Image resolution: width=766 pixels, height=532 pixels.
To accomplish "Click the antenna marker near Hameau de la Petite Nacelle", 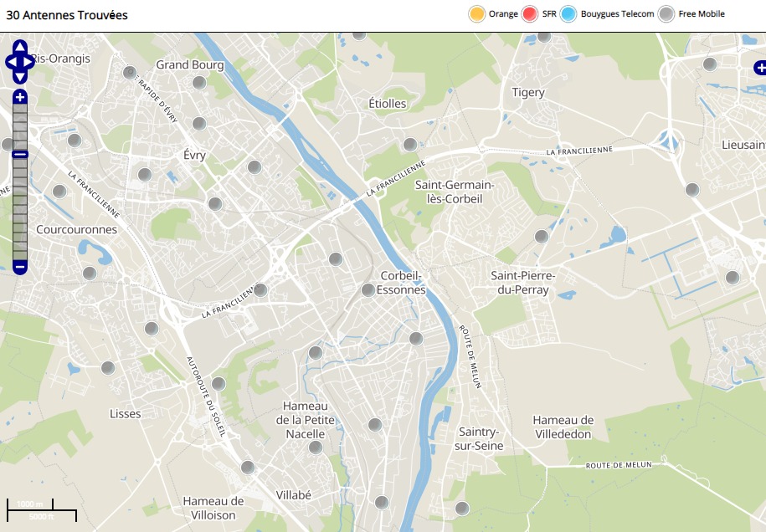I will [x=316, y=448].
